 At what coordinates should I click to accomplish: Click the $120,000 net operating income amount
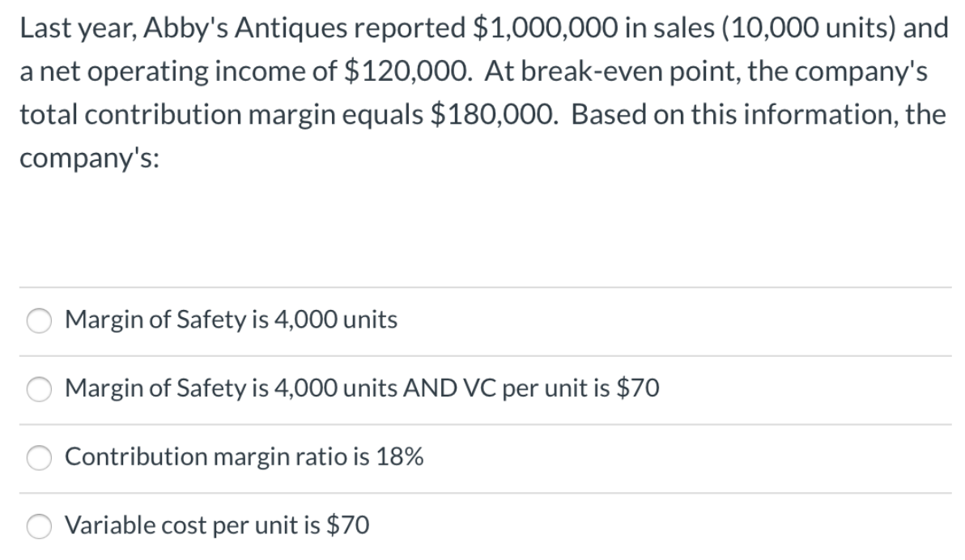tap(406, 72)
